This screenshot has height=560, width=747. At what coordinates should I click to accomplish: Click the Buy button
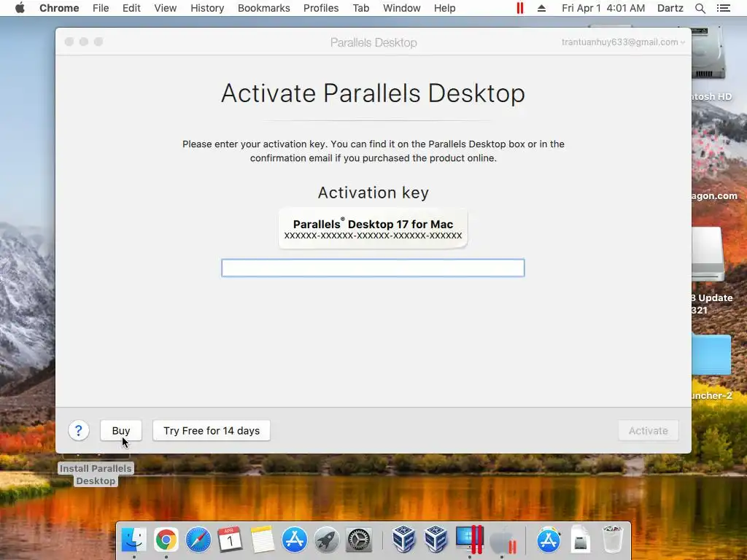pyautogui.click(x=121, y=430)
